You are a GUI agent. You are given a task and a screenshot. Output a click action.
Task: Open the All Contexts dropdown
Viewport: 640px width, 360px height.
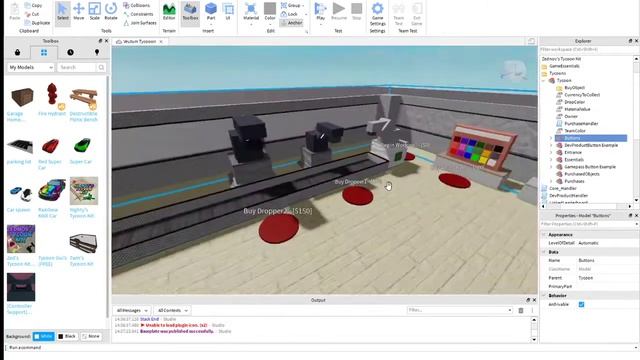tap(172, 310)
